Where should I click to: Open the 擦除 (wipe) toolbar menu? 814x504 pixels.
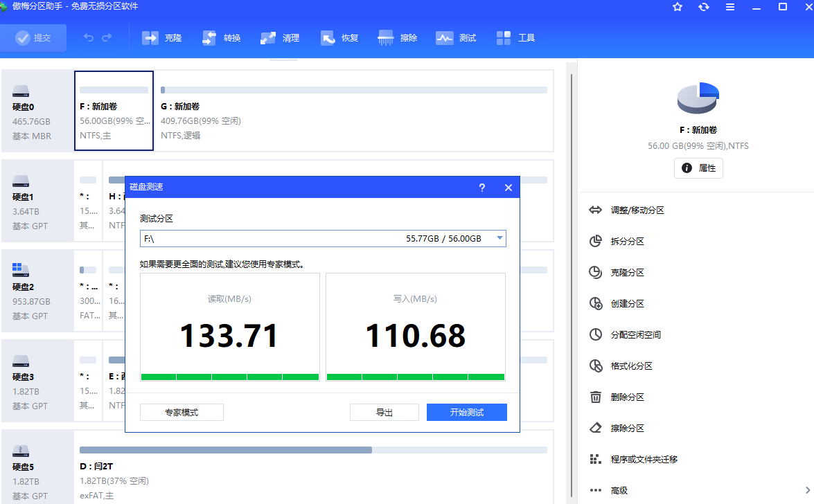tap(398, 38)
